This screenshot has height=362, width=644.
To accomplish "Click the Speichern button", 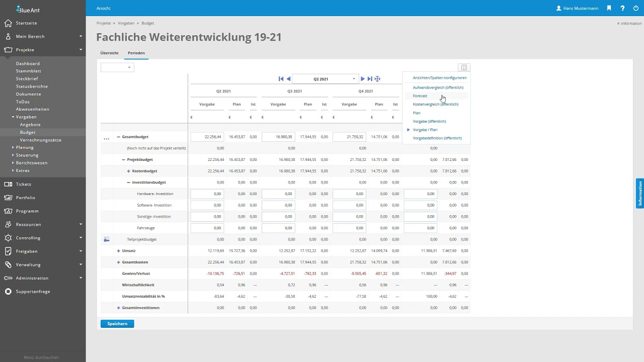I will (117, 324).
